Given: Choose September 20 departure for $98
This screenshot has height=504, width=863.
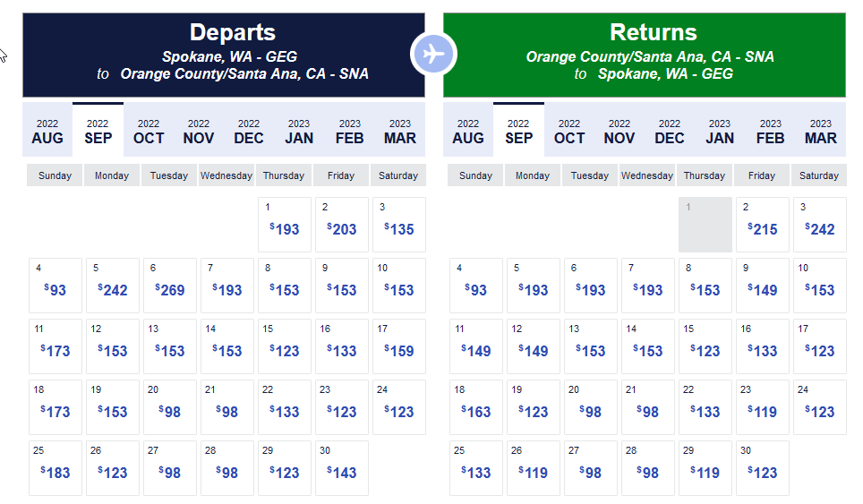Looking at the screenshot, I should [x=169, y=407].
